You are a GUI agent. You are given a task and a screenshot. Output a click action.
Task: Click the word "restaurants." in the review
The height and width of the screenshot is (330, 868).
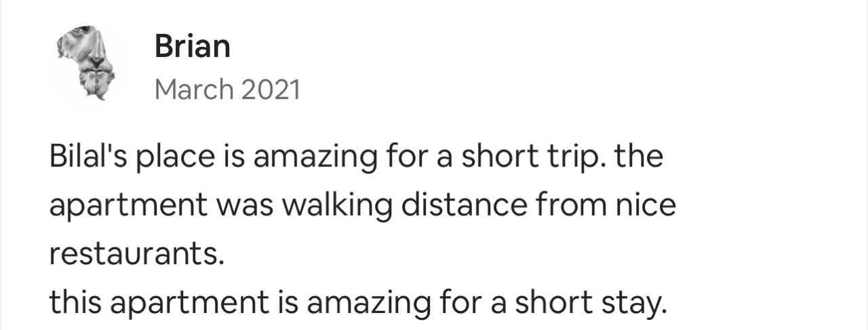[136, 255]
